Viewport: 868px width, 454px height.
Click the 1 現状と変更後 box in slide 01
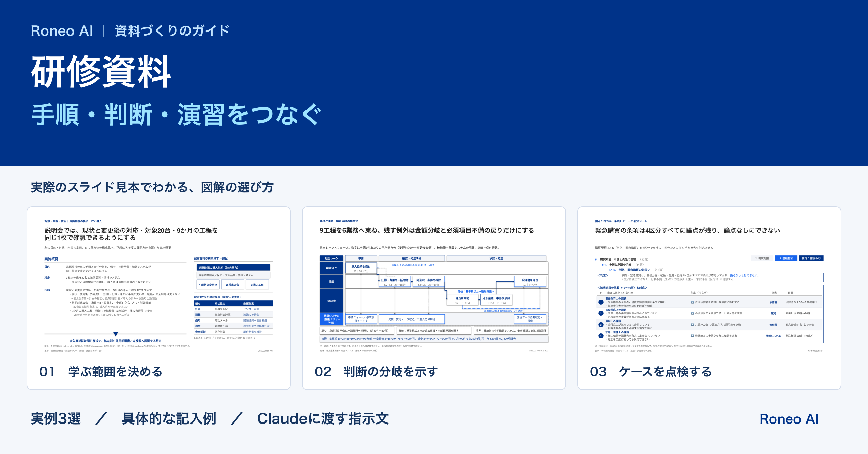click(208, 285)
